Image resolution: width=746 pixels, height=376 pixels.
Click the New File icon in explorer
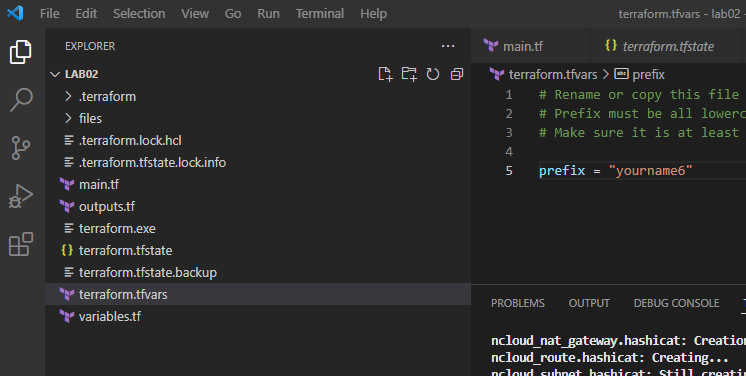coord(385,74)
